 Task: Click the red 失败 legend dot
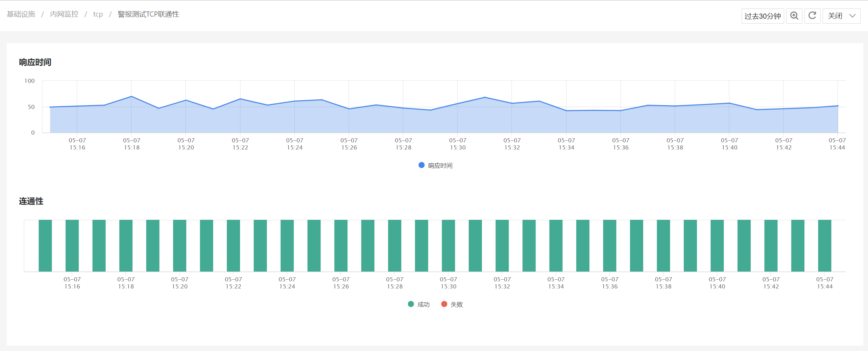pyautogui.click(x=444, y=304)
